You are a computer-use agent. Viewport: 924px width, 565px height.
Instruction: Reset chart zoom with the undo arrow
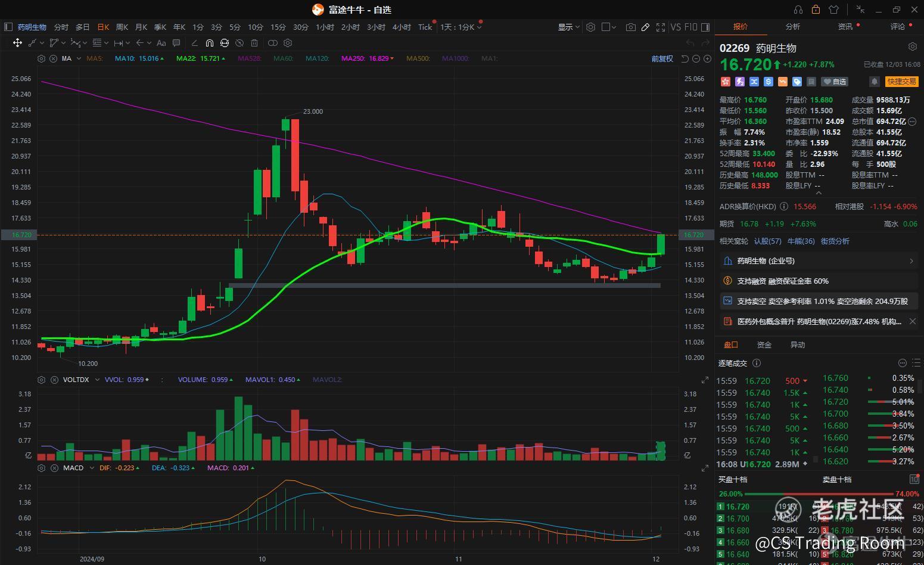tap(685, 58)
